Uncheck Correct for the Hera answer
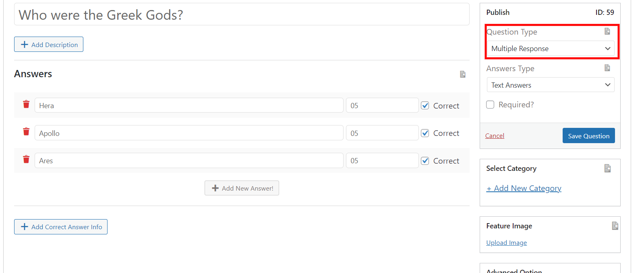 click(x=425, y=105)
